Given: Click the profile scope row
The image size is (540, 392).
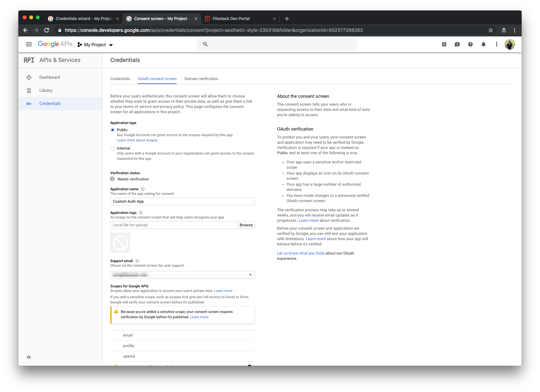Looking at the screenshot, I should point(183,346).
